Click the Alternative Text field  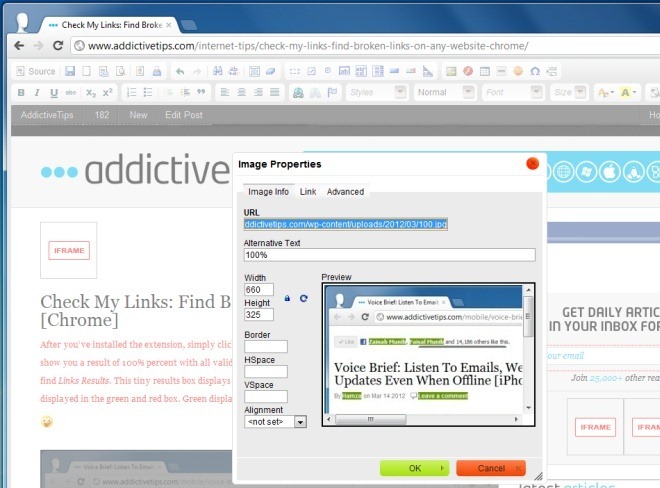tap(390, 255)
